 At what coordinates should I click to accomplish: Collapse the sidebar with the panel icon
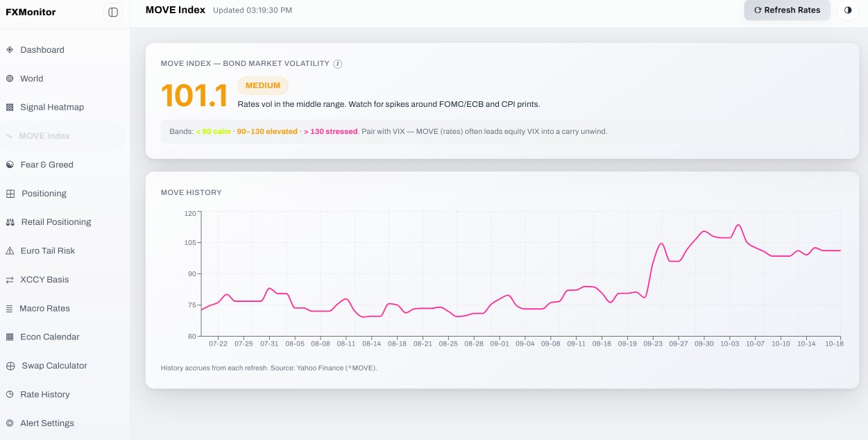(113, 12)
